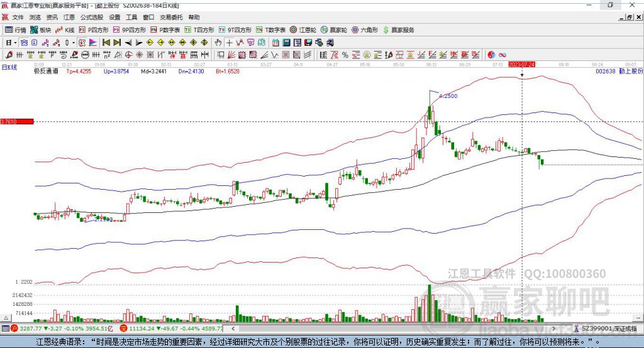Click the 日K线 chart label
The image size is (644, 348).
pos(9,67)
